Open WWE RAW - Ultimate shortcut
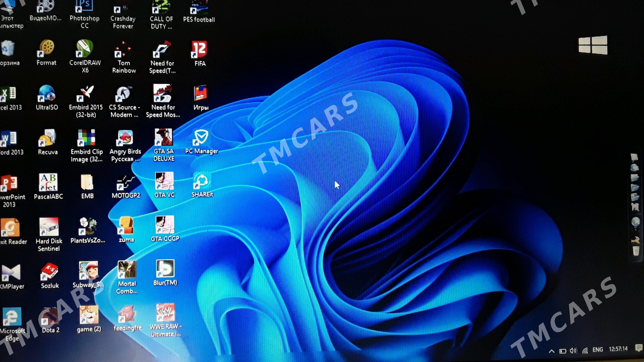Image resolution: width=644 pixels, height=362 pixels. [166, 320]
